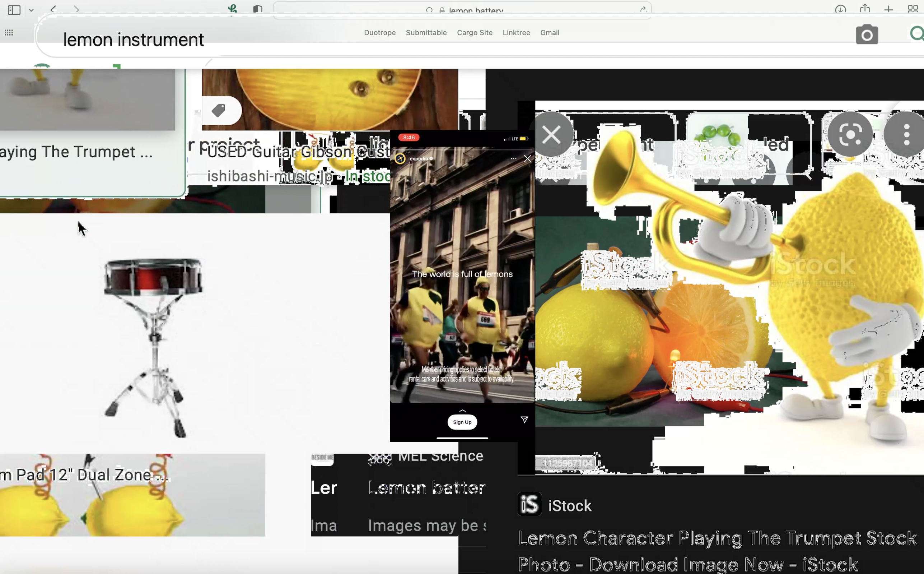The width and height of the screenshot is (924, 574).
Task: Go back with the back arrow
Action: 53,9
